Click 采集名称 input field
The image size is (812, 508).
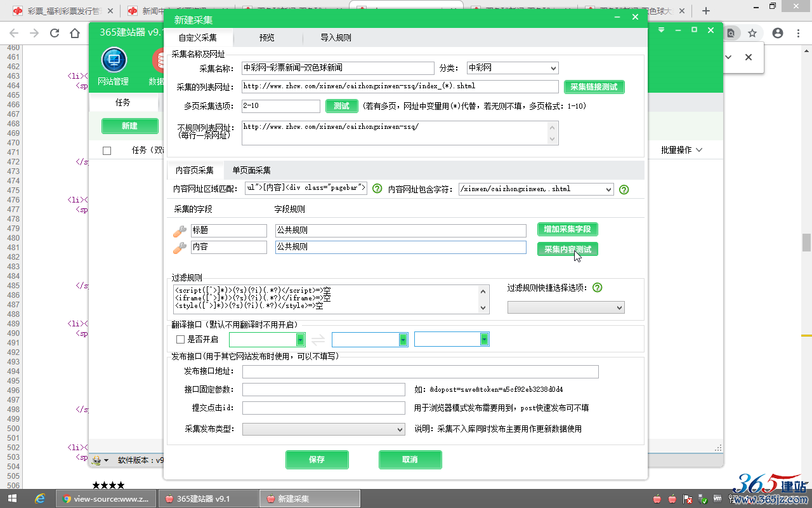click(338, 68)
